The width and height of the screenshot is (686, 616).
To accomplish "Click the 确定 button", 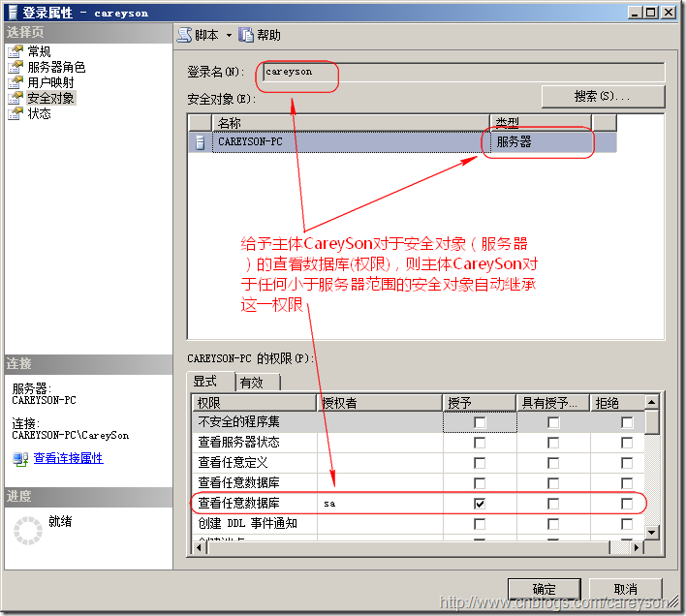I will pos(545,589).
